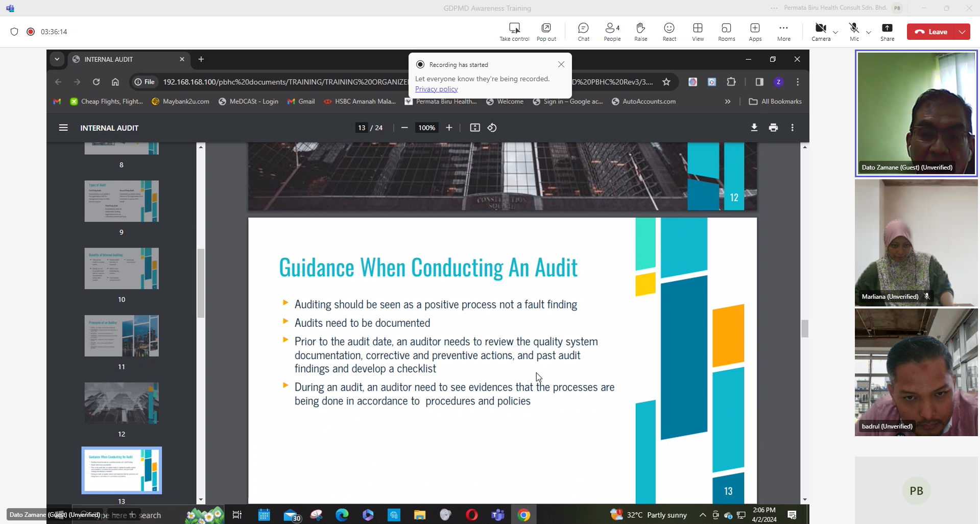Click Take control in Teams toolbar
The width and height of the screenshot is (980, 524).
(x=514, y=32)
